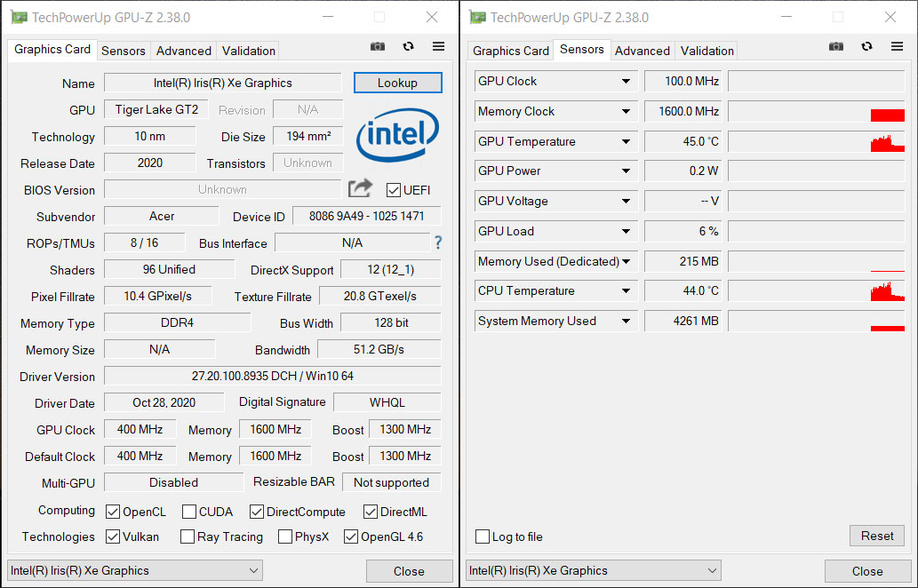This screenshot has height=588, width=918.
Task: Take a screenshot in the left GPU-Z window
Action: pos(378,46)
